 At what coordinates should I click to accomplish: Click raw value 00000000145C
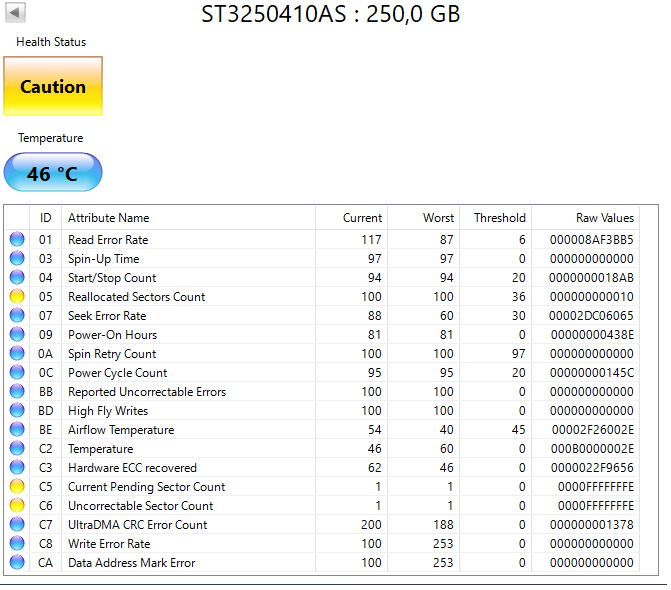(592, 373)
